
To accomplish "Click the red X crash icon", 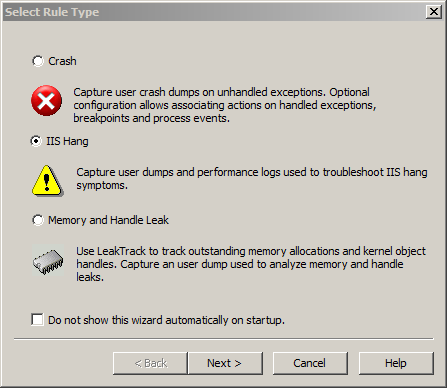I will click(x=46, y=101).
